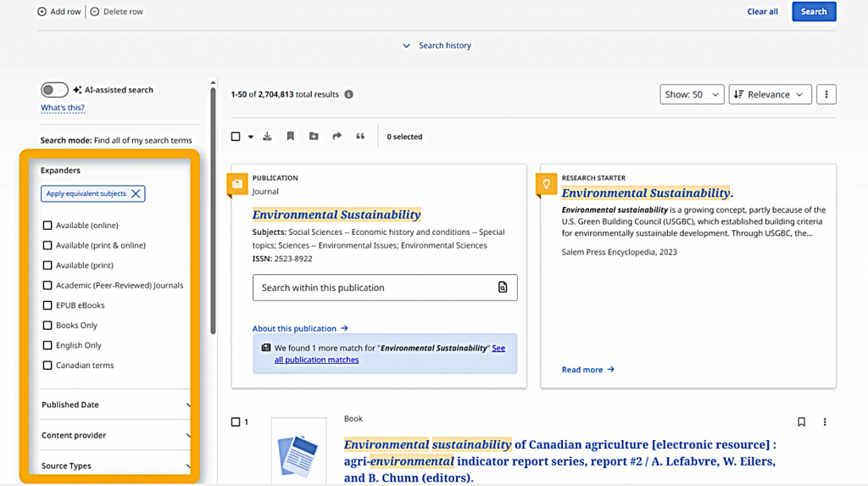
Task: Click the Clear all link
Action: (762, 12)
